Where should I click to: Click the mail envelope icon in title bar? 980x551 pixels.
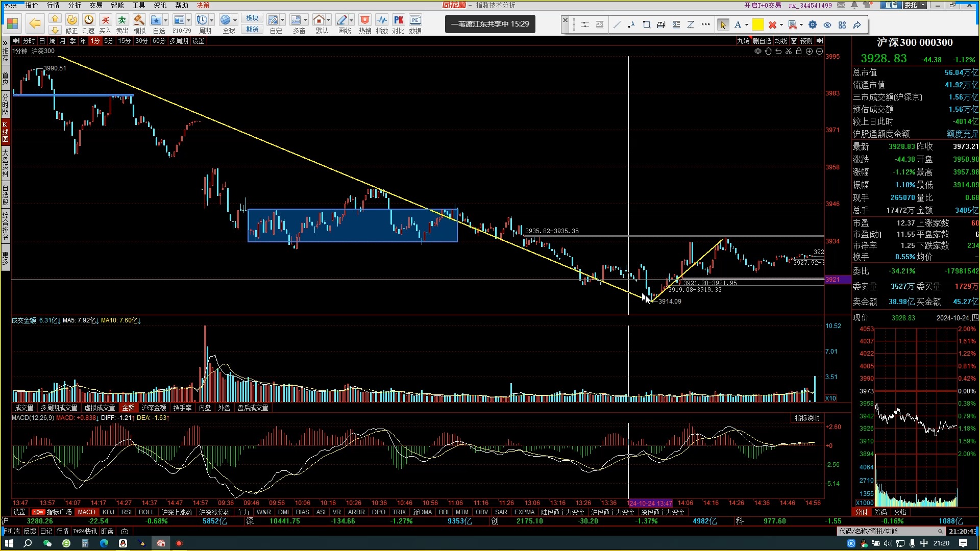[841, 5]
